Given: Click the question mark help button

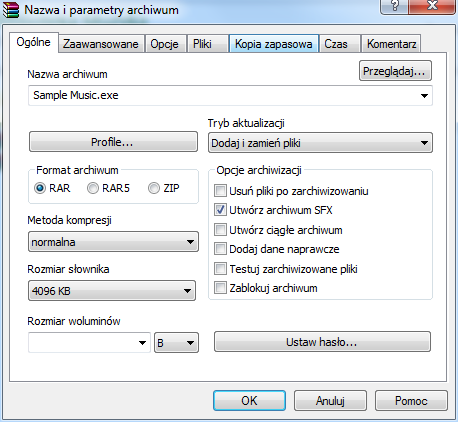Looking at the screenshot, I should [394, 6].
